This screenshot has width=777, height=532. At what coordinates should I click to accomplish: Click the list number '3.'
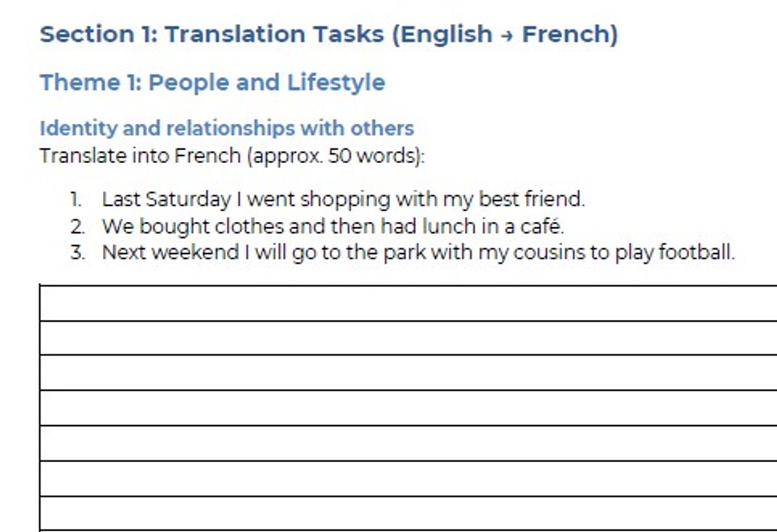78,252
